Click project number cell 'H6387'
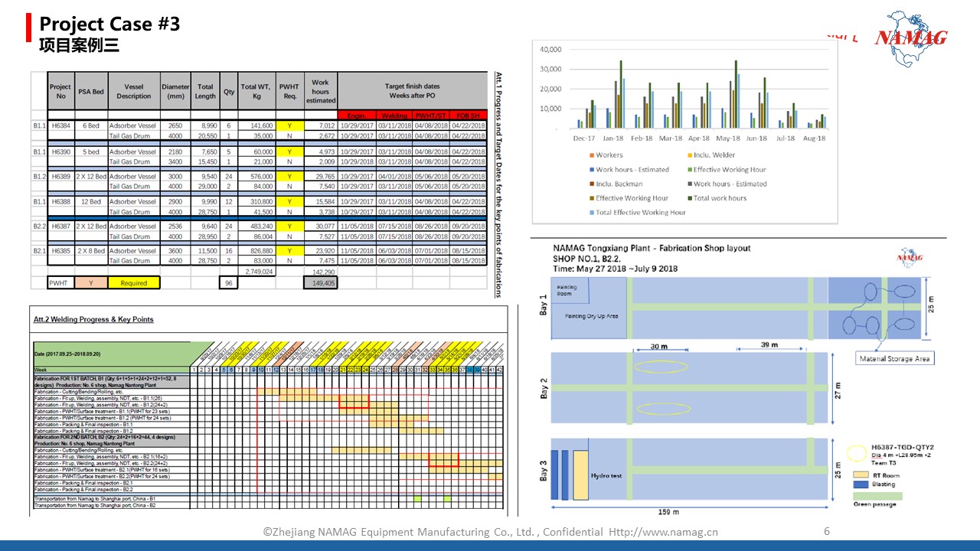 tap(60, 227)
